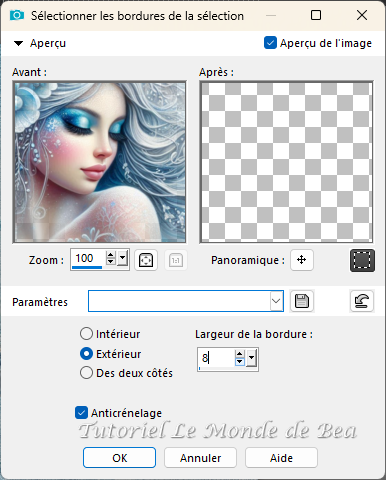Open the Zoom value dropdown arrow
Viewport: 386px width, 480px height.
point(123,258)
